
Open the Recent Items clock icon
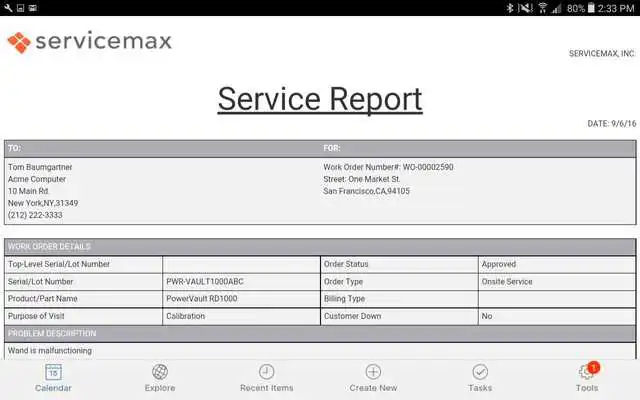tap(267, 372)
